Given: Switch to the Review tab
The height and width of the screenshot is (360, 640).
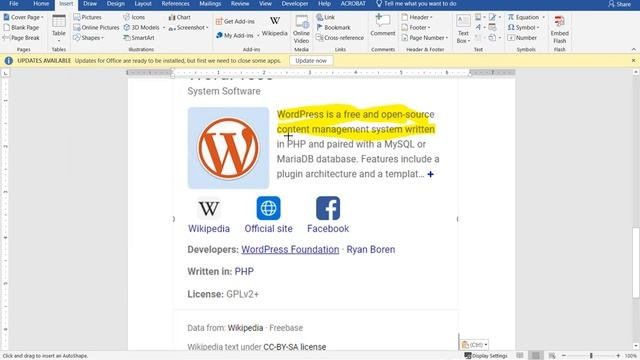Looking at the screenshot, I should click(x=240, y=4).
